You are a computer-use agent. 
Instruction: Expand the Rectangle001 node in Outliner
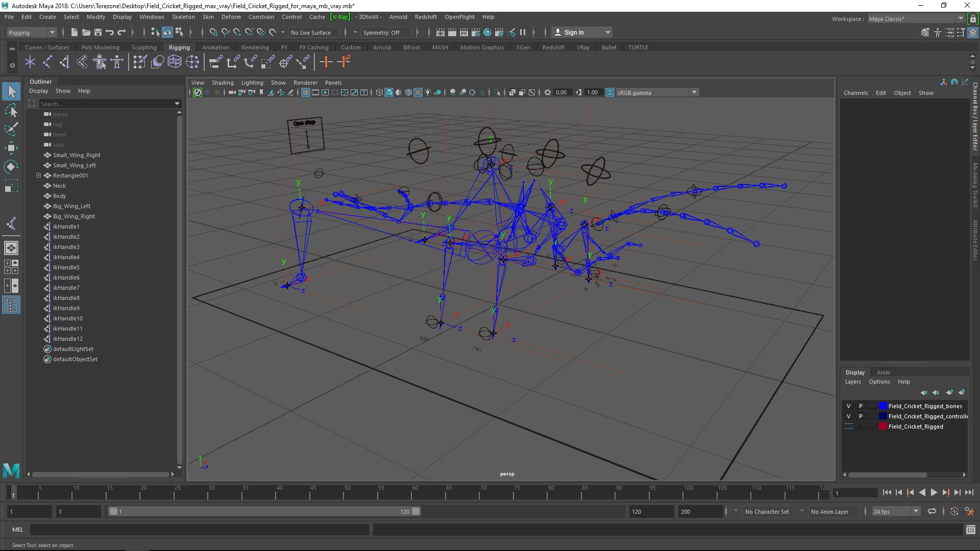click(38, 176)
